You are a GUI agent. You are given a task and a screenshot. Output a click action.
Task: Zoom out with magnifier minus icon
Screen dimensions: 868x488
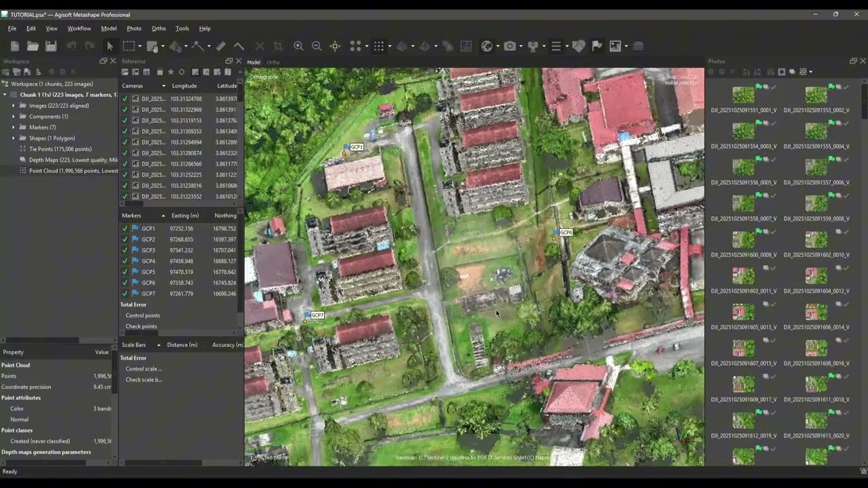[317, 46]
